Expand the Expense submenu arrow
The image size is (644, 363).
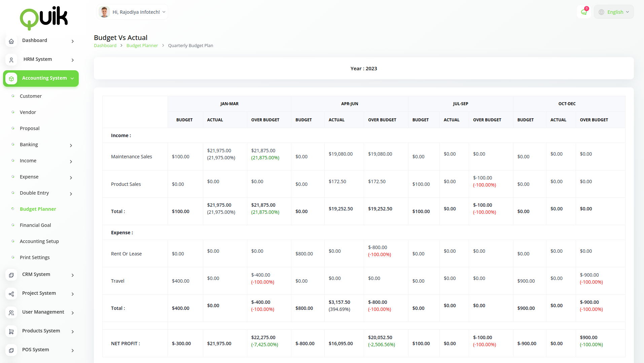pyautogui.click(x=71, y=177)
